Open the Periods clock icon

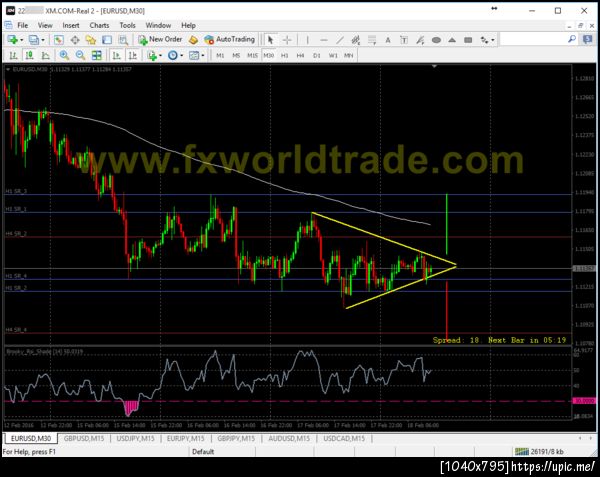(173, 56)
